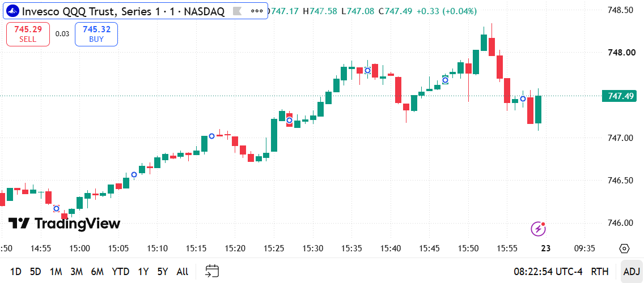Click the blue circle marker near 15:07
The width and height of the screenshot is (644, 283).
pyautogui.click(x=134, y=175)
